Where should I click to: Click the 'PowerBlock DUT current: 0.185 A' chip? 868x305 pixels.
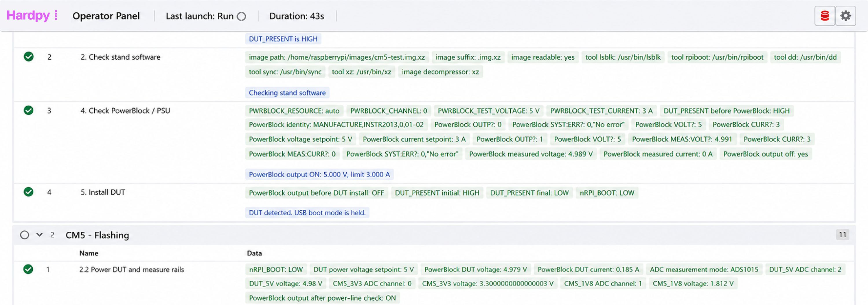pos(588,270)
